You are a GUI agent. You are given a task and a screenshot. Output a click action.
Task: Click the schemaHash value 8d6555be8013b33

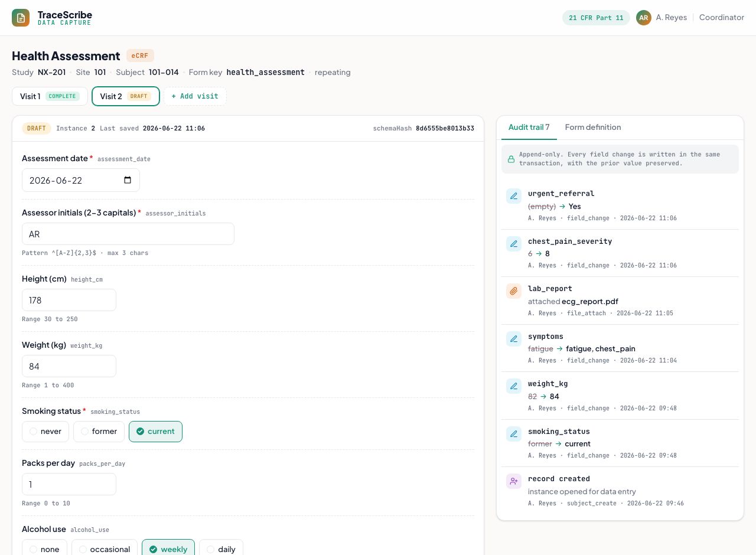pyautogui.click(x=445, y=128)
